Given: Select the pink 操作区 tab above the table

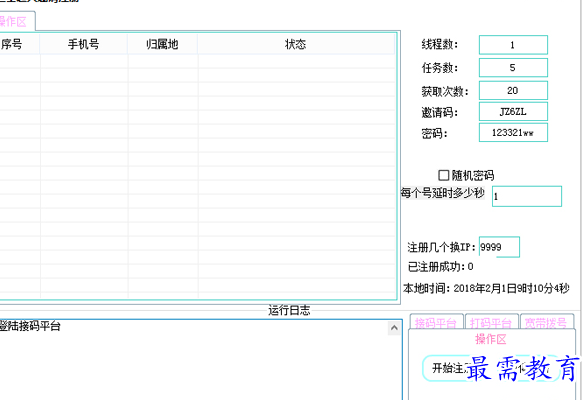Looking at the screenshot, I should click(15, 22).
